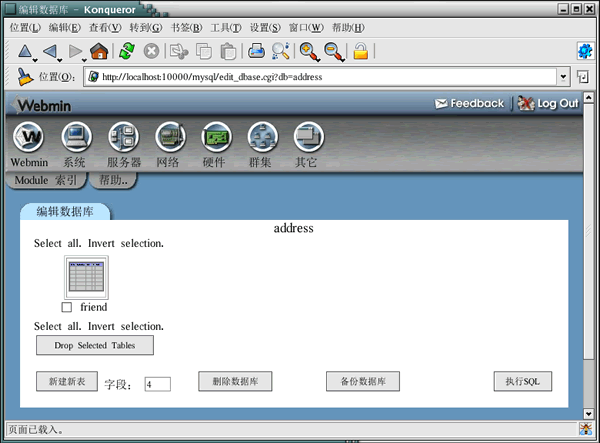Image resolution: width=600 pixels, height=443 pixels.
Task: Open the 设置(S) menu
Action: 265,28
